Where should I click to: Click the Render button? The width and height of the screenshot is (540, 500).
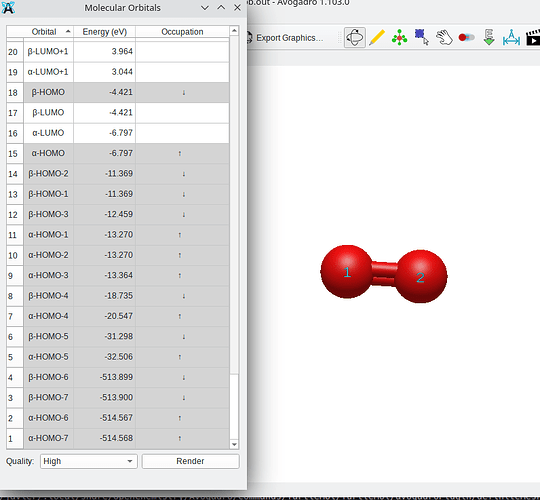(190, 461)
